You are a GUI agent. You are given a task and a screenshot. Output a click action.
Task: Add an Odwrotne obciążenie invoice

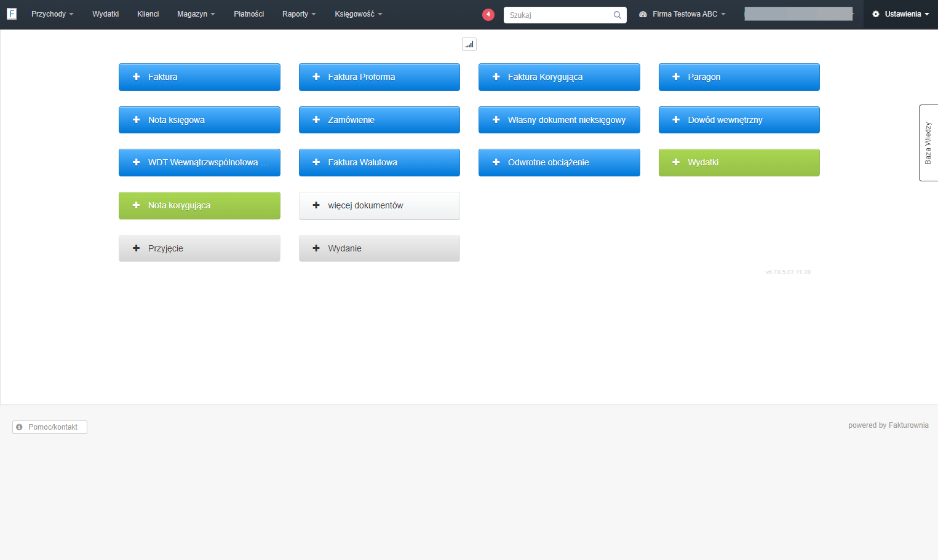pyautogui.click(x=559, y=162)
